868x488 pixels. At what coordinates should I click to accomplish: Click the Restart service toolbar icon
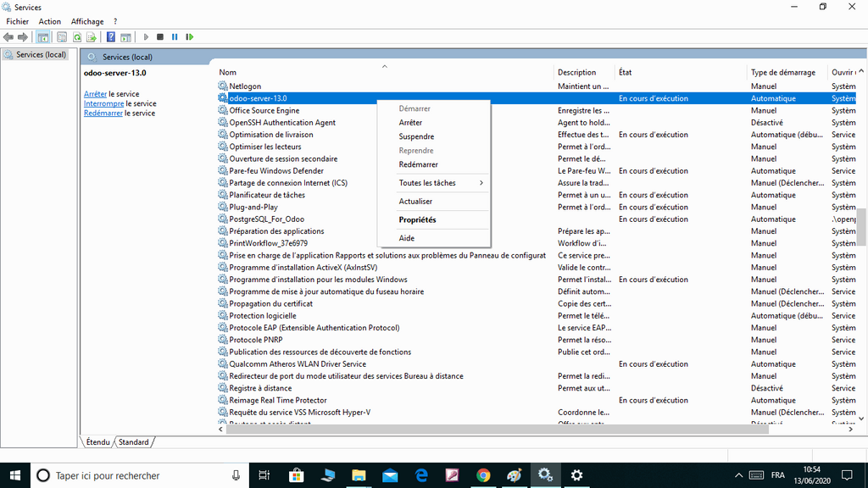click(190, 37)
